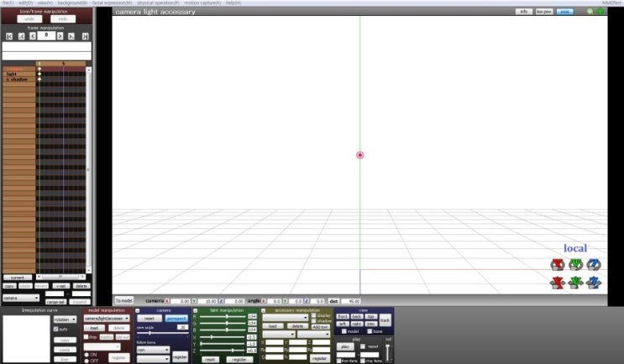Jump to last frame button
The height and width of the screenshot is (364, 624).
83,37
